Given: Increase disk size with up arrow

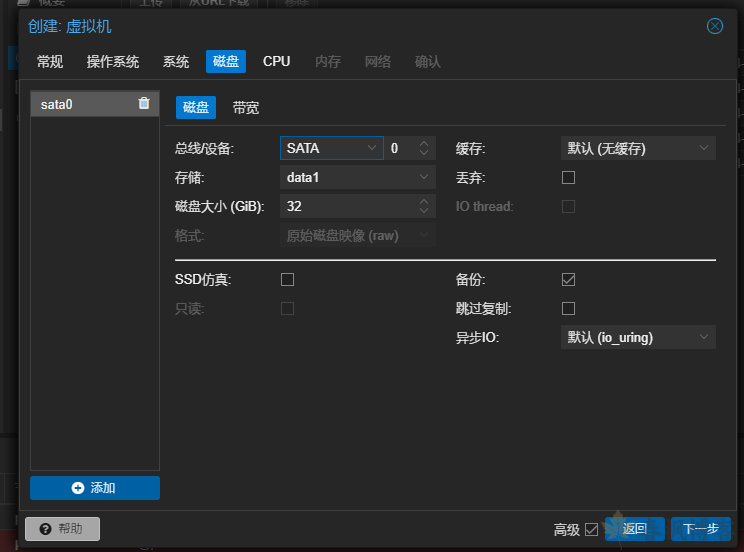Looking at the screenshot, I should (424, 201).
